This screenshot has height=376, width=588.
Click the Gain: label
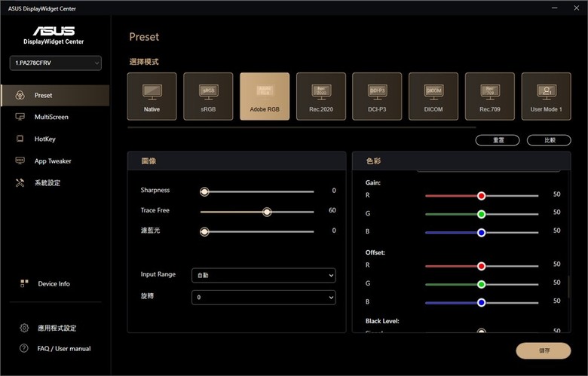(372, 182)
